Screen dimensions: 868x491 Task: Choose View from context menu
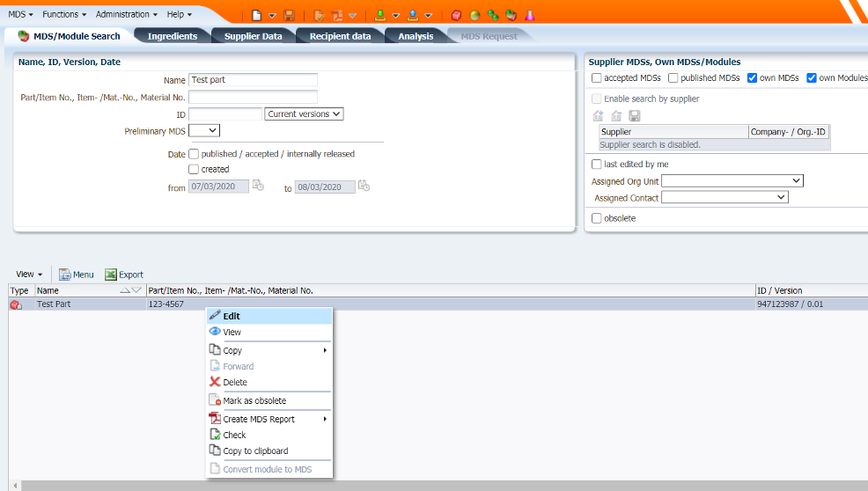tap(269, 332)
